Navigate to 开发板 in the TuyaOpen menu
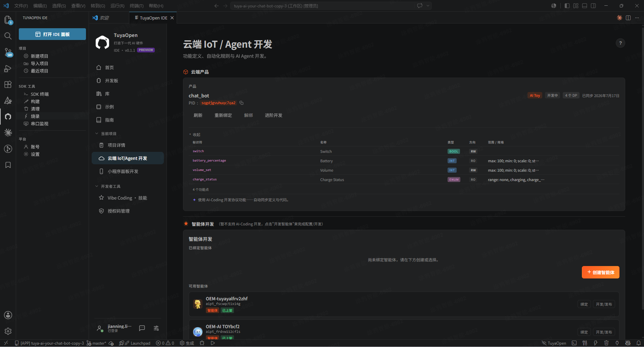The image size is (644, 347). (111, 81)
